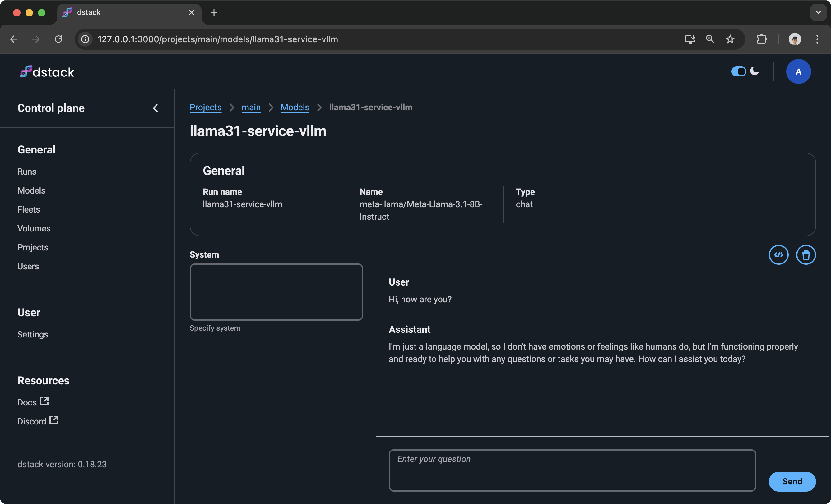Image resolution: width=831 pixels, height=504 pixels.
Task: Click the dstack logo
Action: pos(47,72)
